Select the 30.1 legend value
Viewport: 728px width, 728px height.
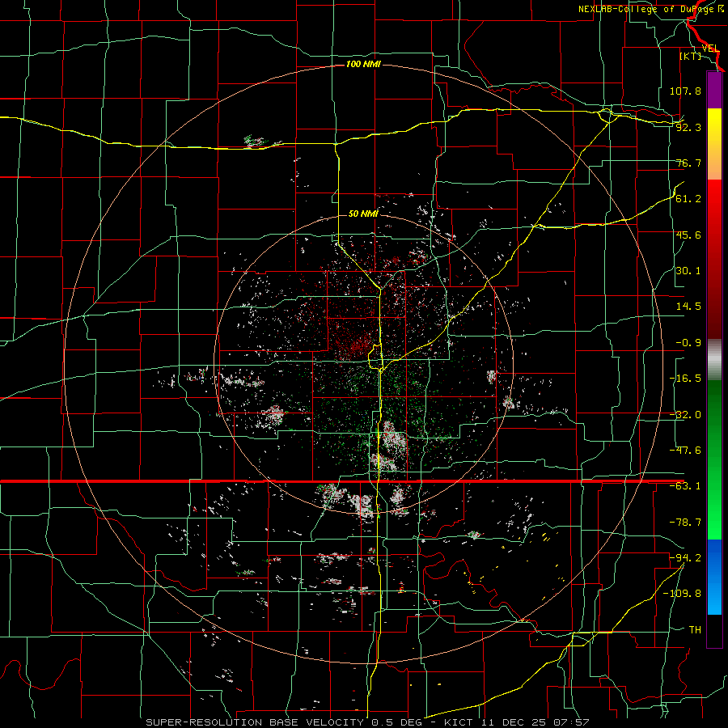(688, 271)
